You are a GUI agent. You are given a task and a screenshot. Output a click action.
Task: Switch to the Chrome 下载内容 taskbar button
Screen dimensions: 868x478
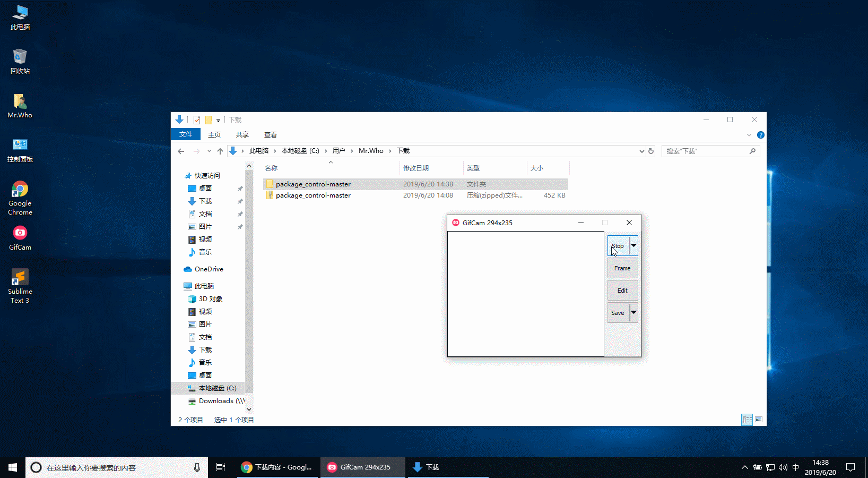click(277, 467)
